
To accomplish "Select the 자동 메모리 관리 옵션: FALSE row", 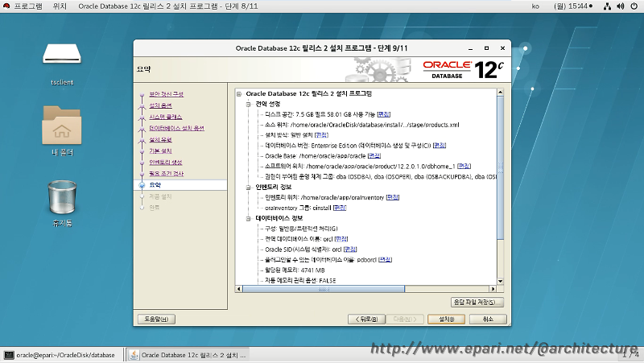I will click(300, 280).
